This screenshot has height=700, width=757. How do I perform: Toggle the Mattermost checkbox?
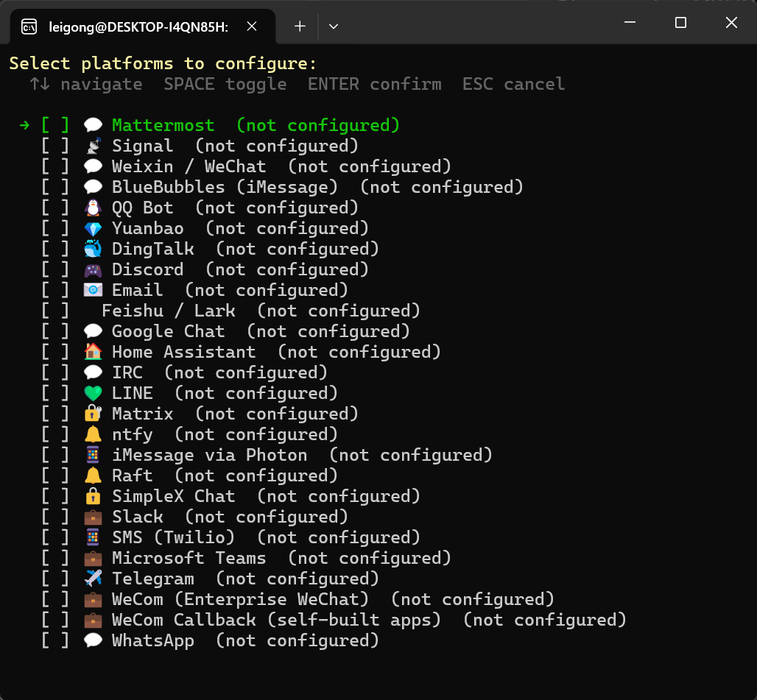(55, 125)
